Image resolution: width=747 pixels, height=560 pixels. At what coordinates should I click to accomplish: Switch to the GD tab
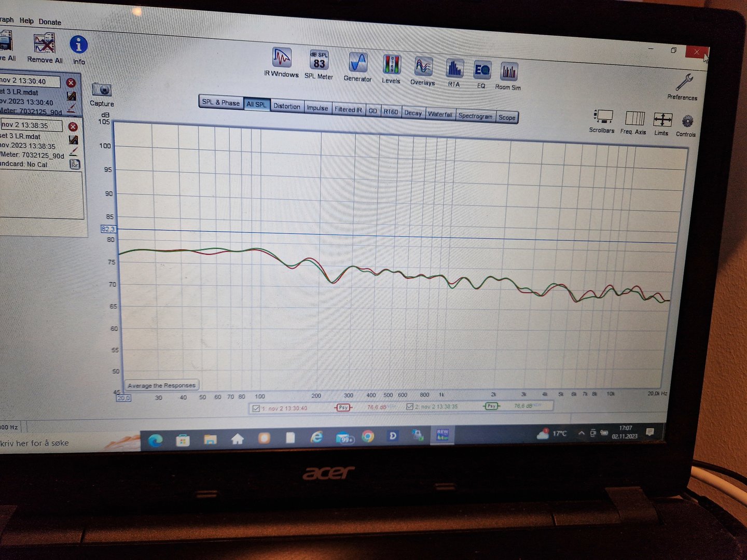click(373, 111)
